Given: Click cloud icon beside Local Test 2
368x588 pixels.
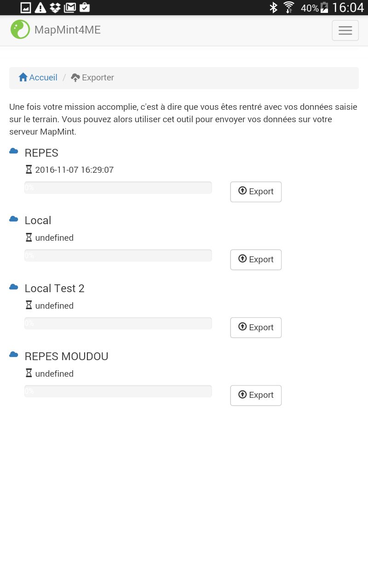Looking at the screenshot, I should click(14, 287).
